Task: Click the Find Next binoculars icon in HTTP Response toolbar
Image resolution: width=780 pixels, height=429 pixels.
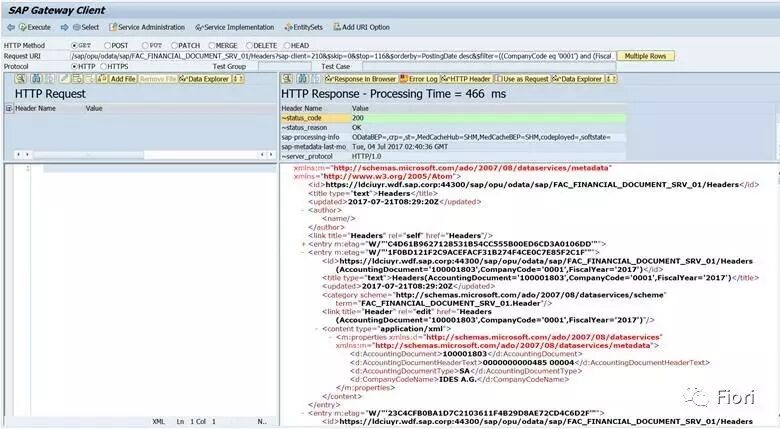Action: pos(302,79)
